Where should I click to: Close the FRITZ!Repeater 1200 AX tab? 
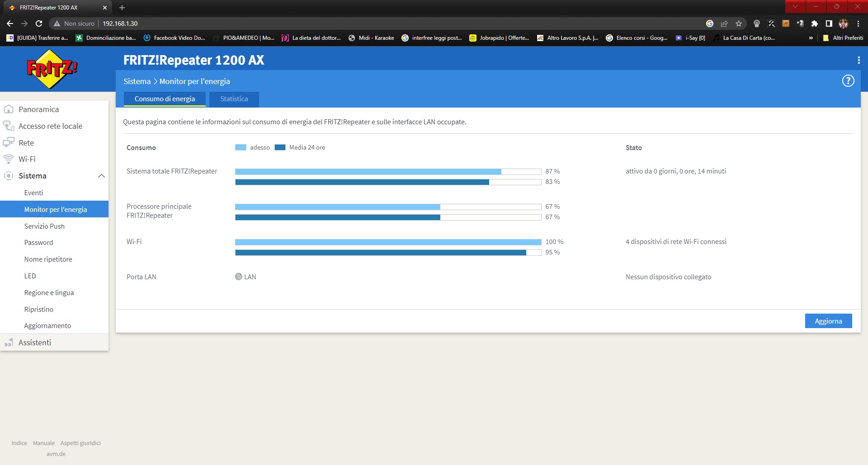pos(105,8)
